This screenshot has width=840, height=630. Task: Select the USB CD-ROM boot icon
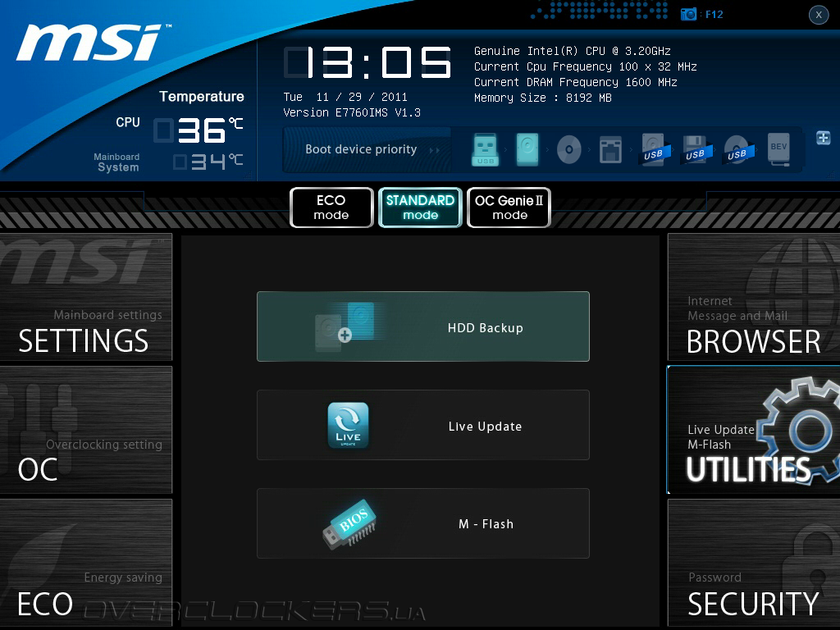pyautogui.click(x=737, y=149)
